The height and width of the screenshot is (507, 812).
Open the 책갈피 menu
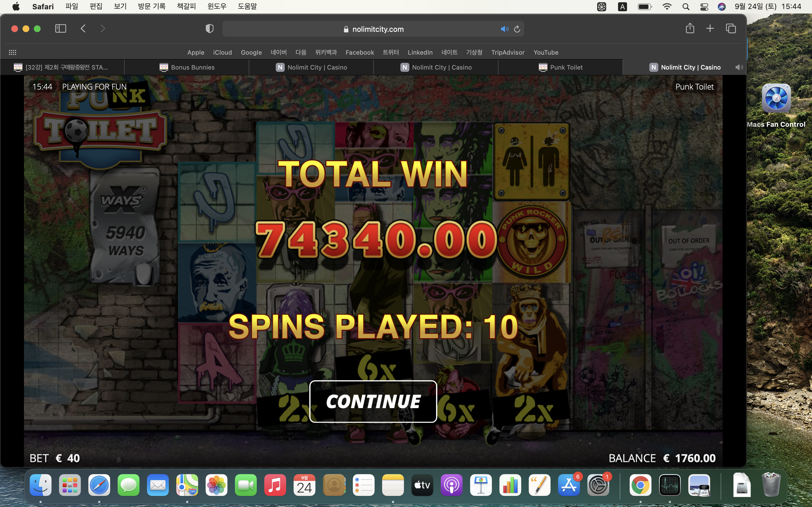[186, 6]
